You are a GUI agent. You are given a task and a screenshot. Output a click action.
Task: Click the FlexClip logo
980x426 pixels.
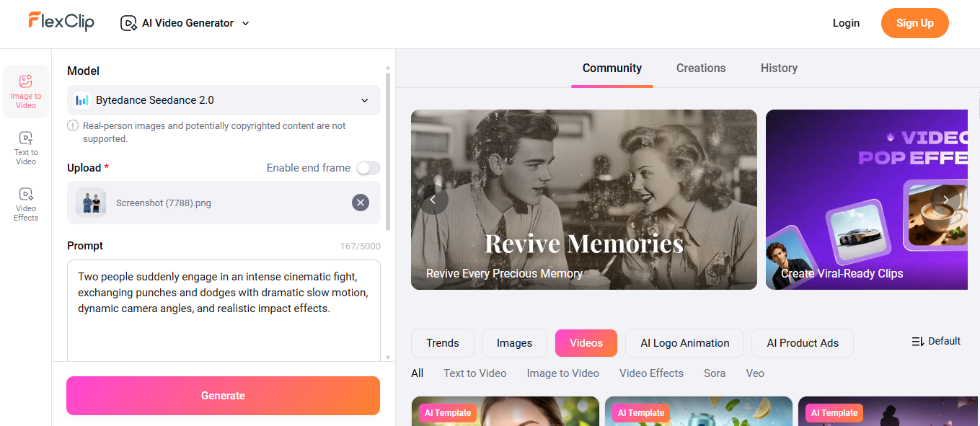61,22
